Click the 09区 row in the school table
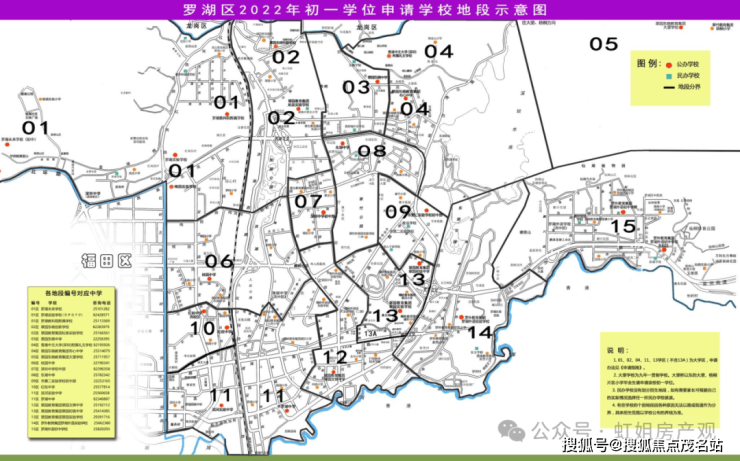 [x=71, y=381]
